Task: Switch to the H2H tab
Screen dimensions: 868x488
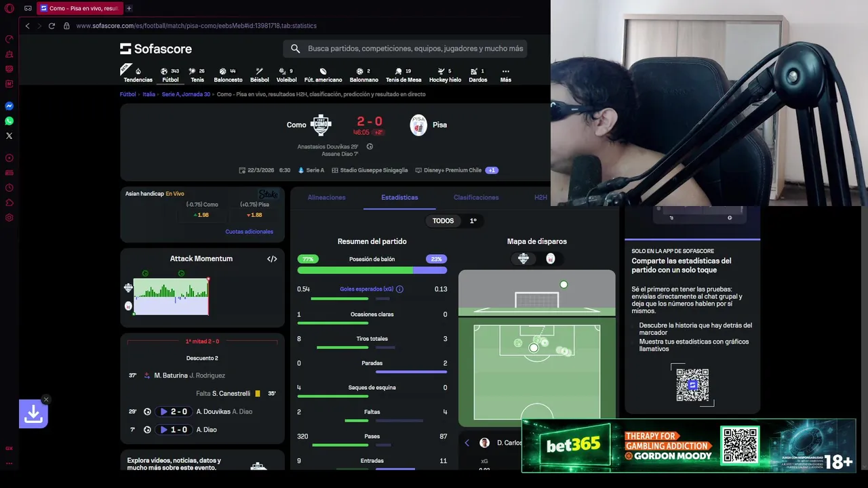Action: tap(540, 197)
